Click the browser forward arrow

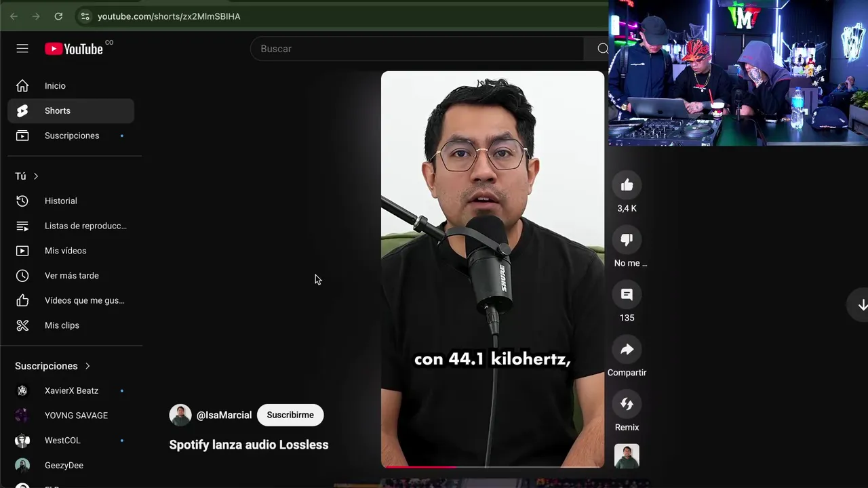point(36,16)
